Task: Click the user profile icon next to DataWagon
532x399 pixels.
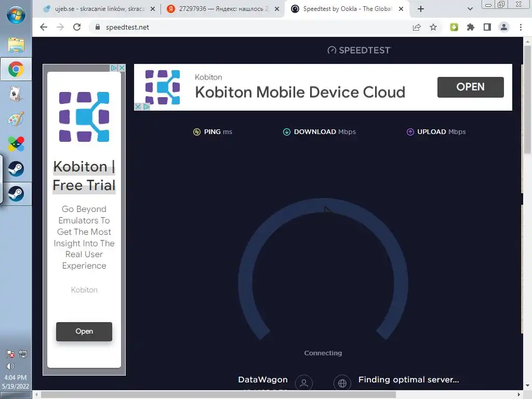Action: (x=304, y=383)
